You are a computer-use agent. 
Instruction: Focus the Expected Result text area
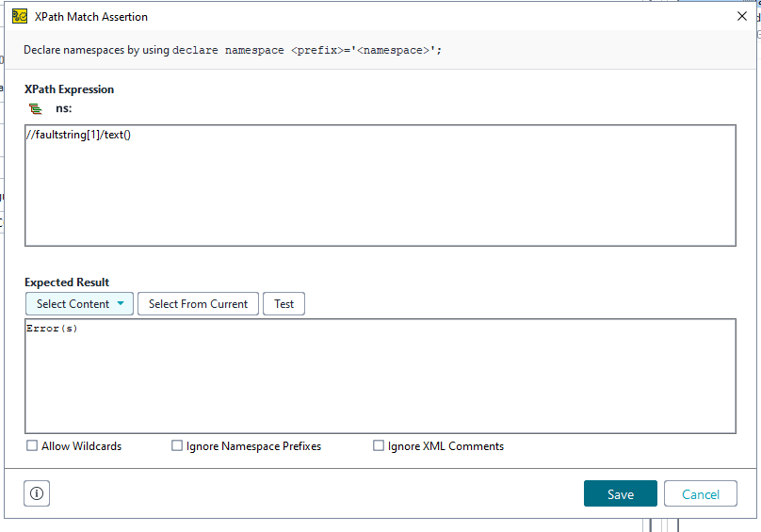pos(380,377)
